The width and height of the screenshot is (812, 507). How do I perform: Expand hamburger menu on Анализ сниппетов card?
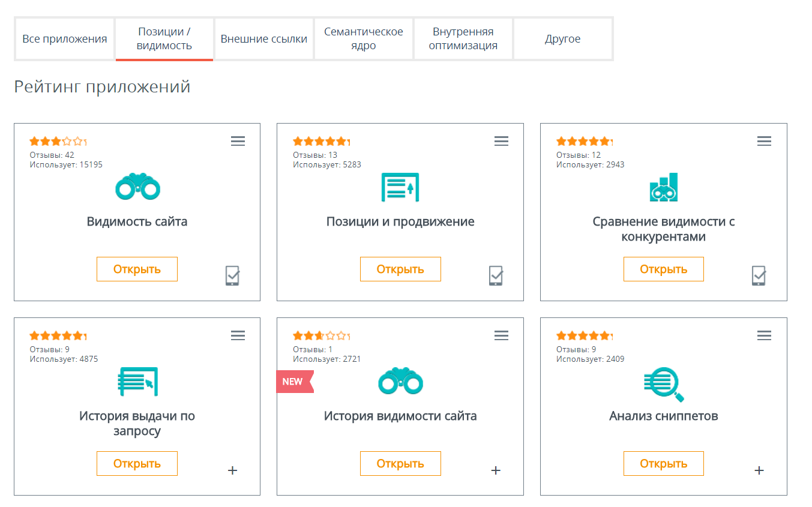(x=764, y=335)
